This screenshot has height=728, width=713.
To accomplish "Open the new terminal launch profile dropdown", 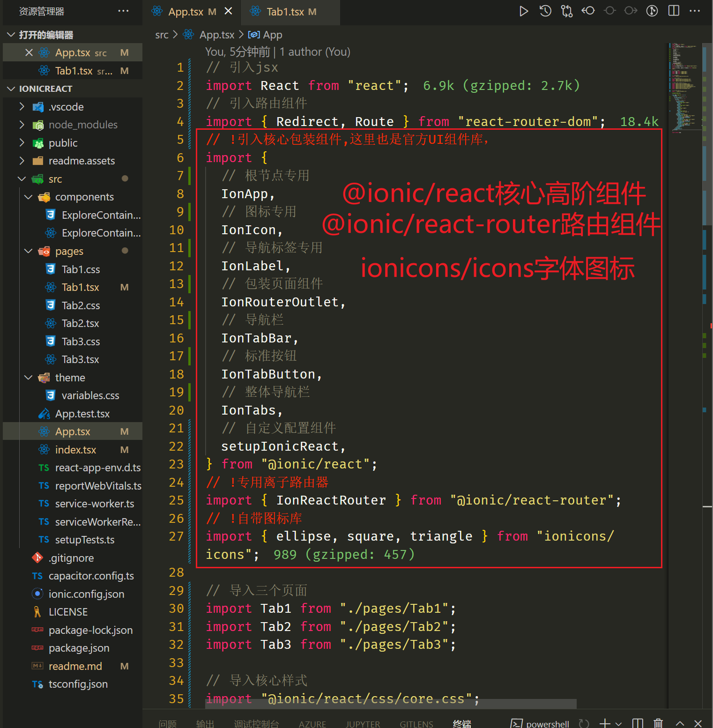I will (618, 724).
